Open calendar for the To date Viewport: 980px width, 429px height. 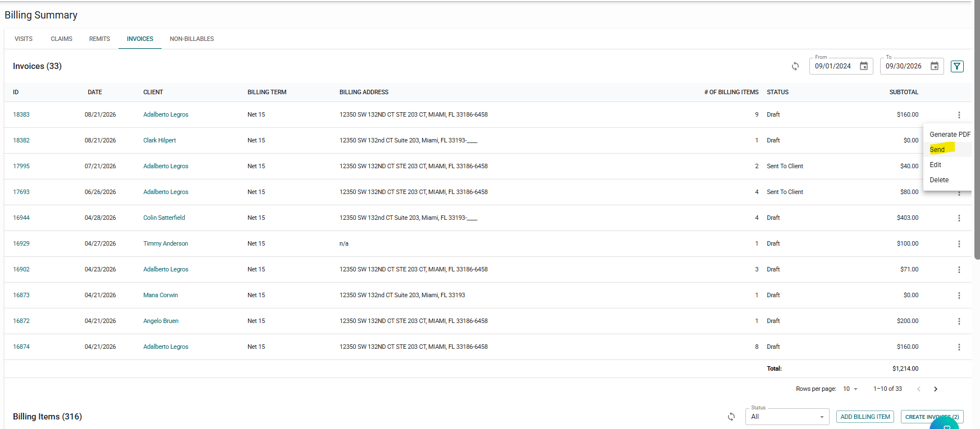pos(935,66)
